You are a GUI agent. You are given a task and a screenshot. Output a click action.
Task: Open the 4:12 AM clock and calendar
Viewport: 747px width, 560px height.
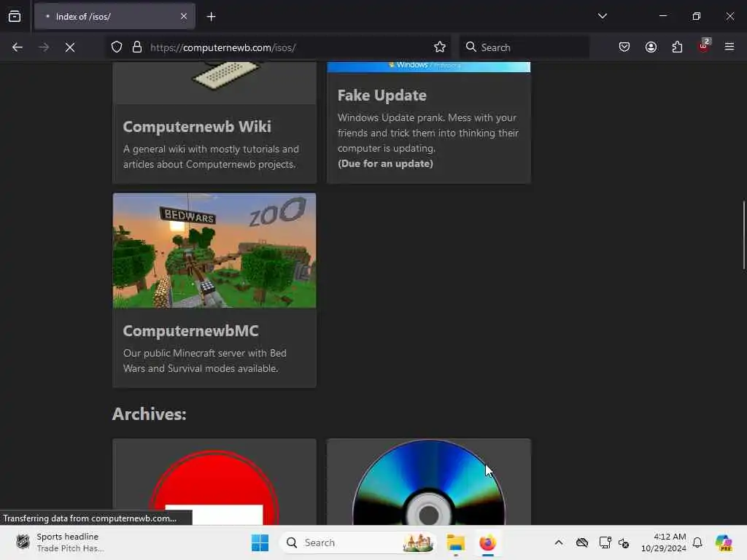coord(663,542)
